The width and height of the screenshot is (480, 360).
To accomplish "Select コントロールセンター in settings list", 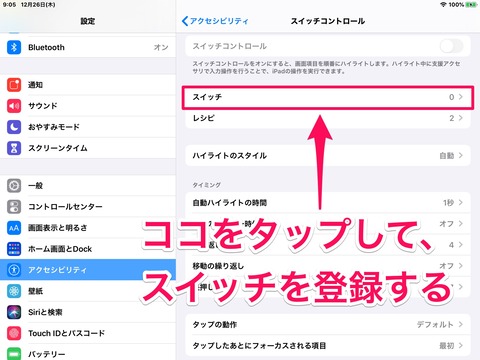I will [88, 207].
